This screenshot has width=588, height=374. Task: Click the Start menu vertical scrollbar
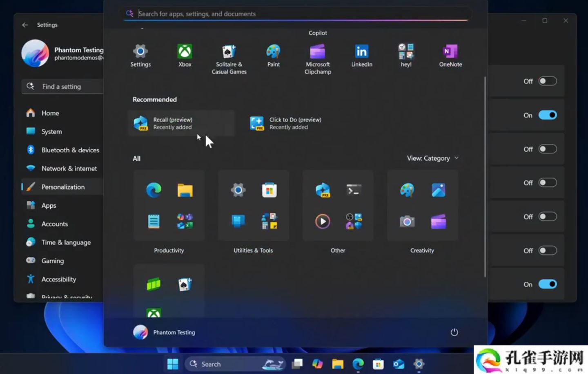pyautogui.click(x=485, y=177)
